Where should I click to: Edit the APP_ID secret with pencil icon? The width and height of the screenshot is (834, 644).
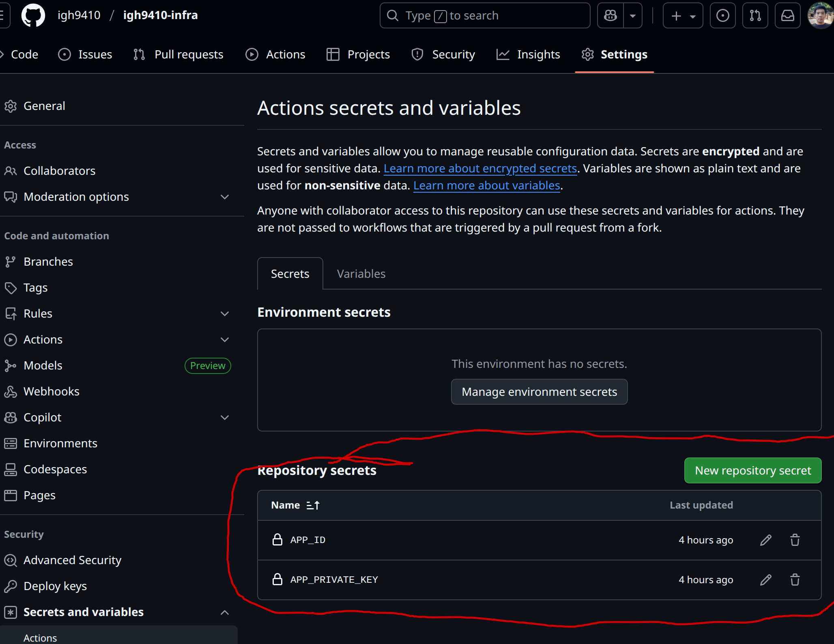tap(765, 540)
